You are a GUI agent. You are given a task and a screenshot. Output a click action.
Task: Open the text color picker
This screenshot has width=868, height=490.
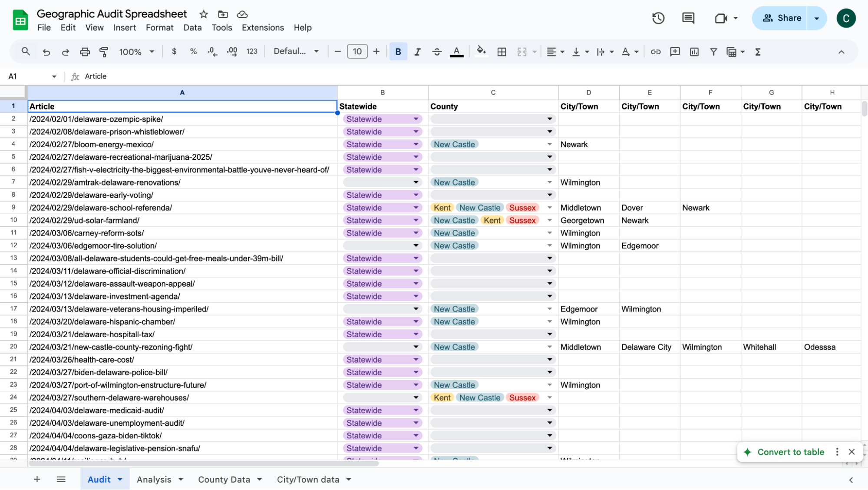456,52
